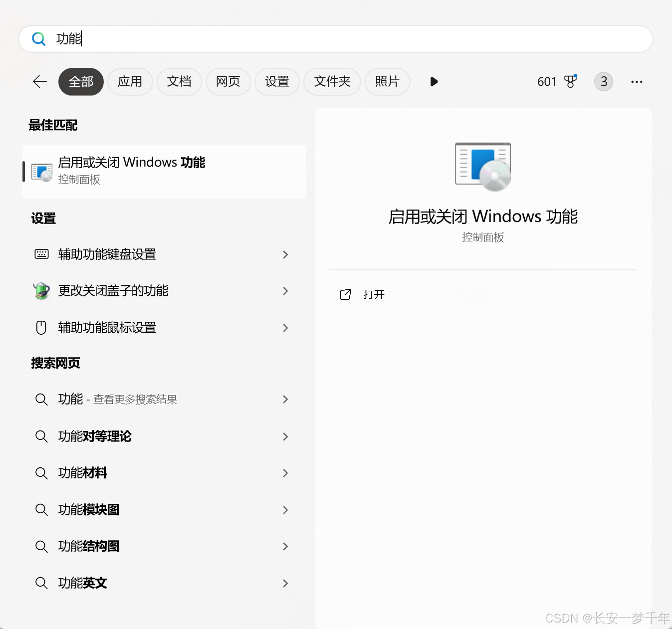This screenshot has height=629, width=672.
Task: Click the search icon beside 功能结构图
Action: coord(41,547)
